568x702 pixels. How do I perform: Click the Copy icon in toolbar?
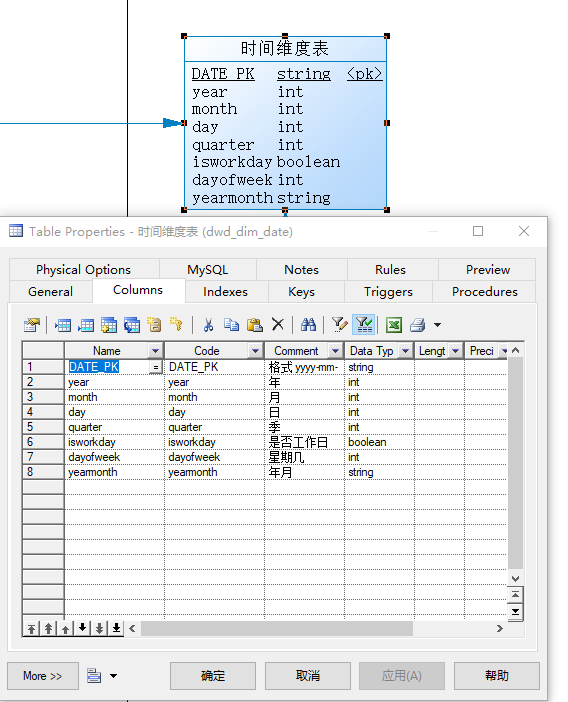[231, 325]
